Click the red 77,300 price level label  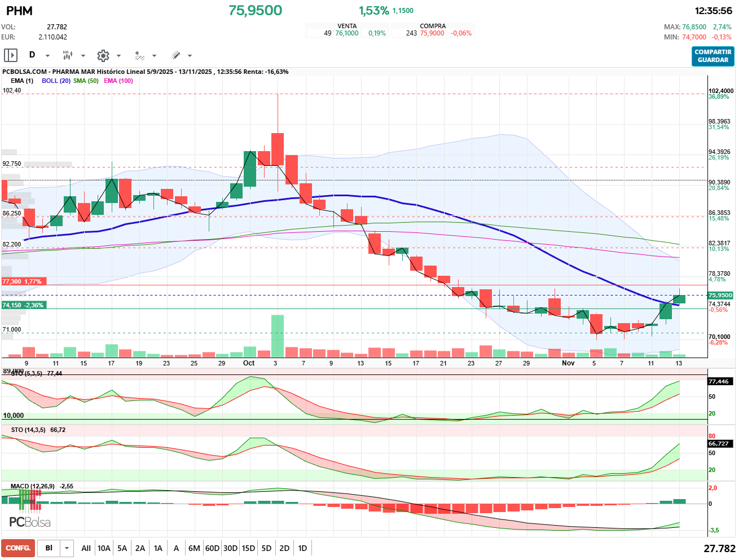pyautogui.click(x=22, y=281)
